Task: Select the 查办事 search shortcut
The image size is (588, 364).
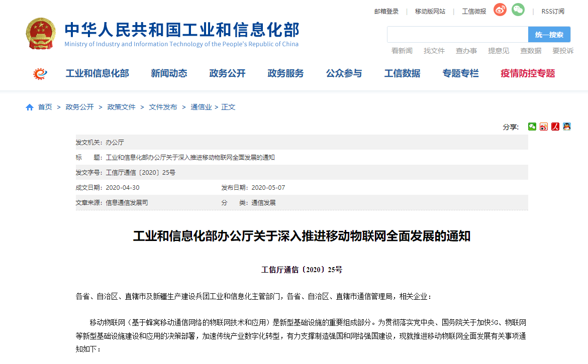Action: point(466,51)
